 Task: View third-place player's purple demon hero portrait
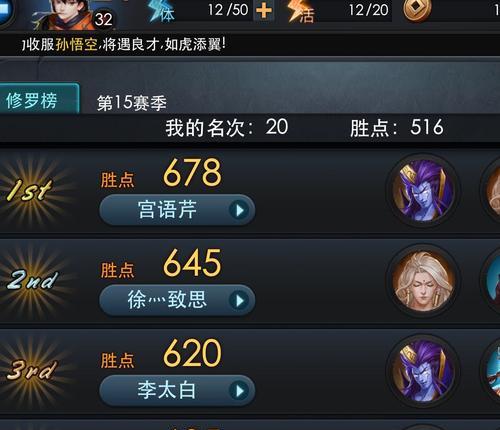pos(423,371)
